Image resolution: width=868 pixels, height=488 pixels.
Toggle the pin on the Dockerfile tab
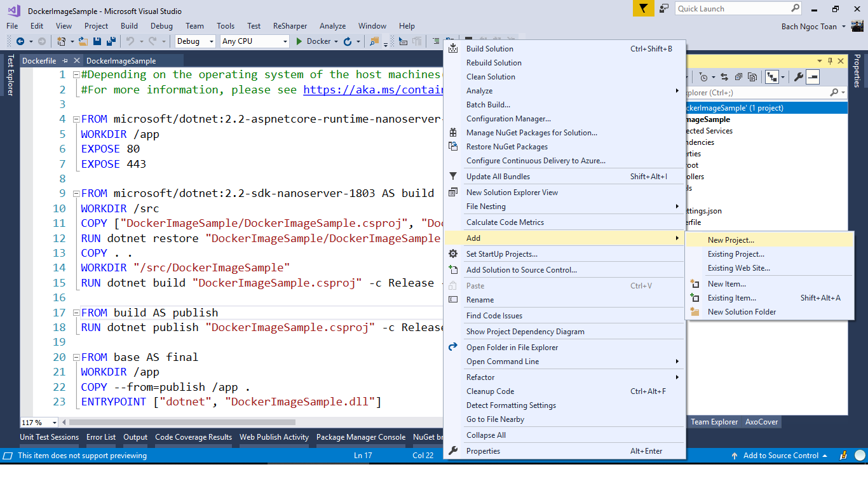(x=65, y=61)
